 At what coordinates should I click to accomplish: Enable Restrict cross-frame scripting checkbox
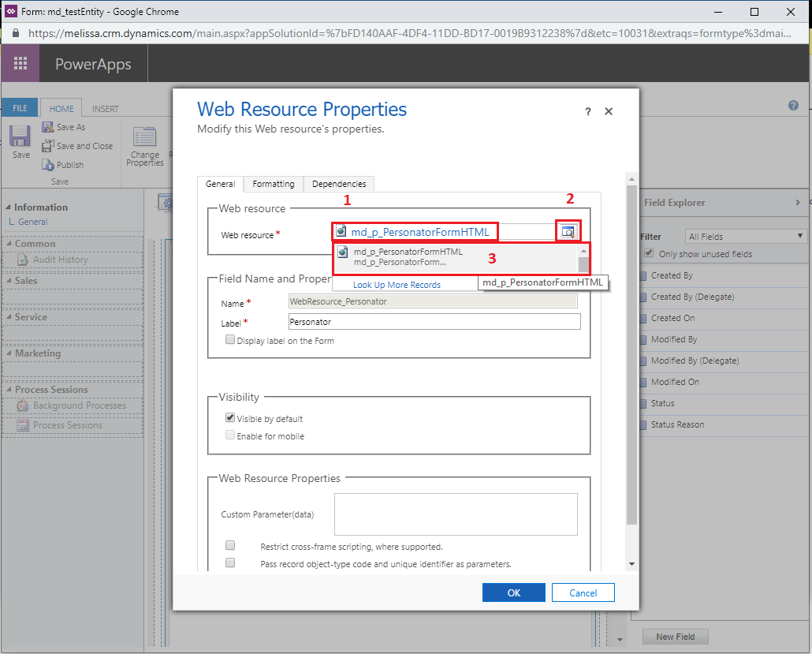[x=230, y=545]
